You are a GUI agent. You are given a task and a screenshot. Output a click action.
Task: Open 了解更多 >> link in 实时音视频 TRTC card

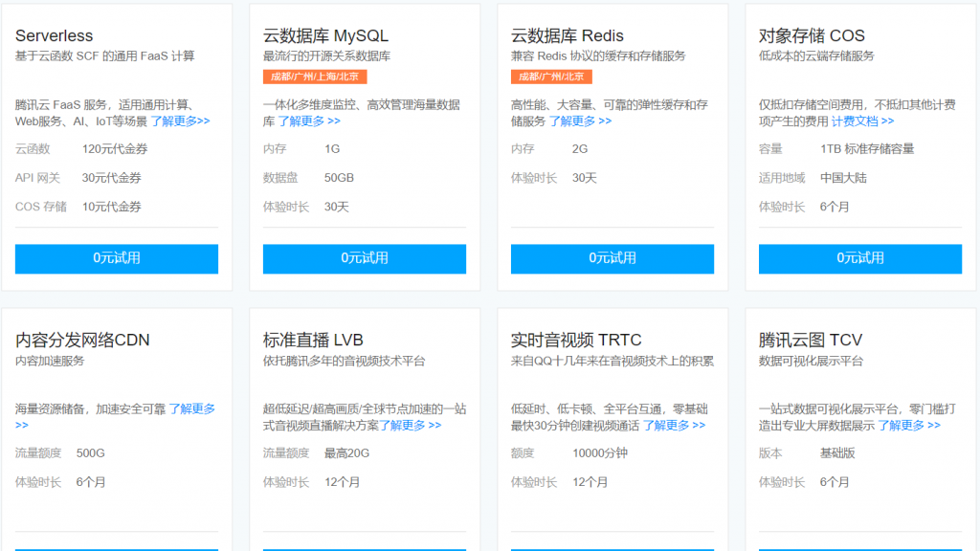(674, 426)
